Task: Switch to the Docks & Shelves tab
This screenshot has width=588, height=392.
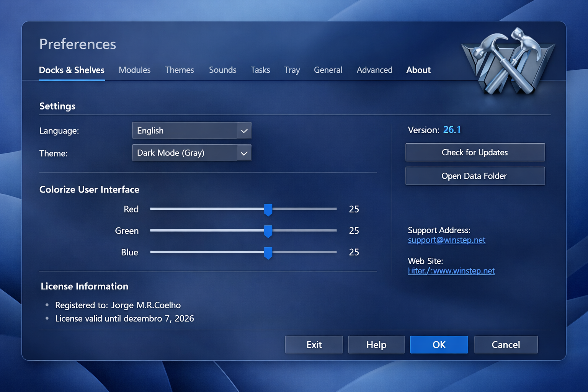Action: click(72, 70)
